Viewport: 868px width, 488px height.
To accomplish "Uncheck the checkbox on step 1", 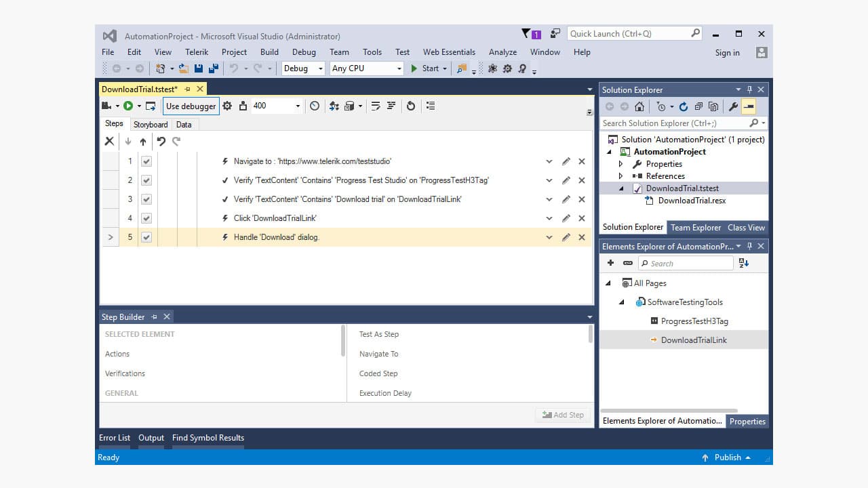I will tap(146, 161).
